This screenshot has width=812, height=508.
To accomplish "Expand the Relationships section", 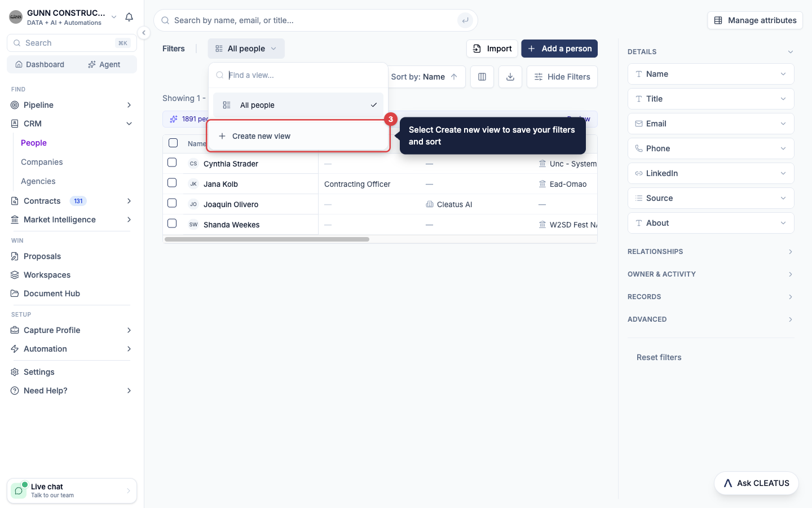I will (x=710, y=252).
